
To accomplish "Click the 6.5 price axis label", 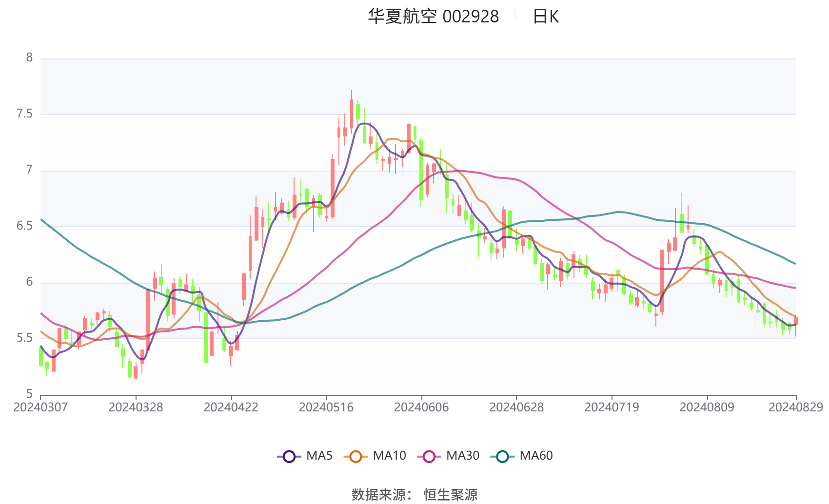I will point(24,226).
